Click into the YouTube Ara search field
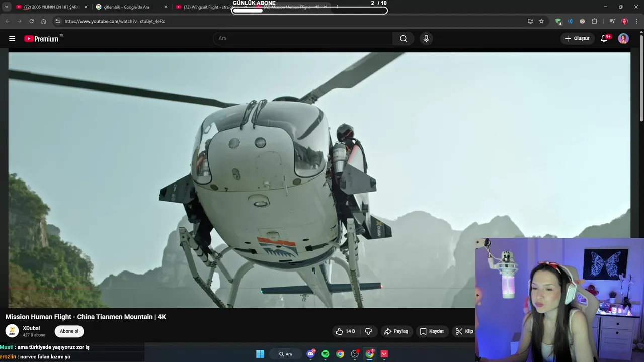The width and height of the screenshot is (644, 362). (303, 39)
